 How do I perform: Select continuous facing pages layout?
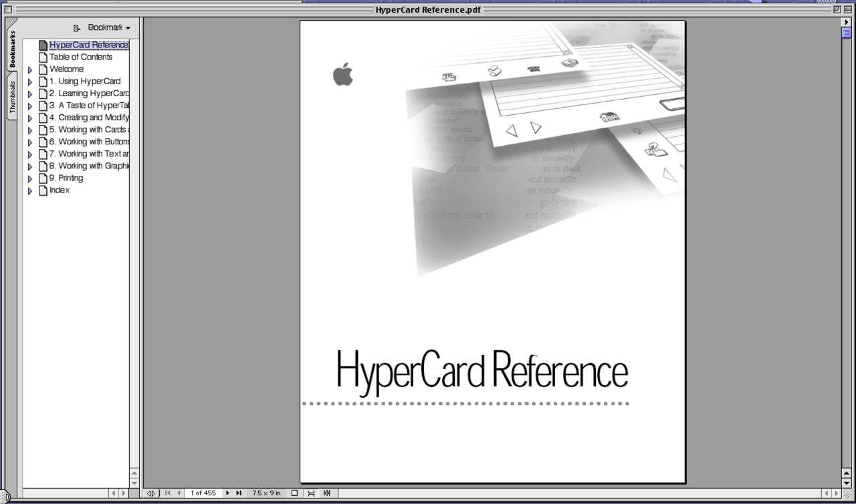coord(327,493)
